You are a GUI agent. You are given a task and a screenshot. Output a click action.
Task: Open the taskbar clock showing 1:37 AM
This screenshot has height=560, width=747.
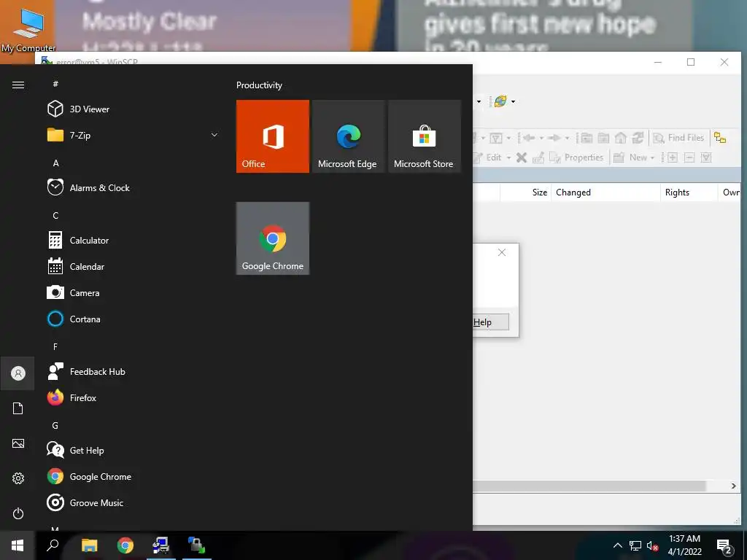[684, 545]
